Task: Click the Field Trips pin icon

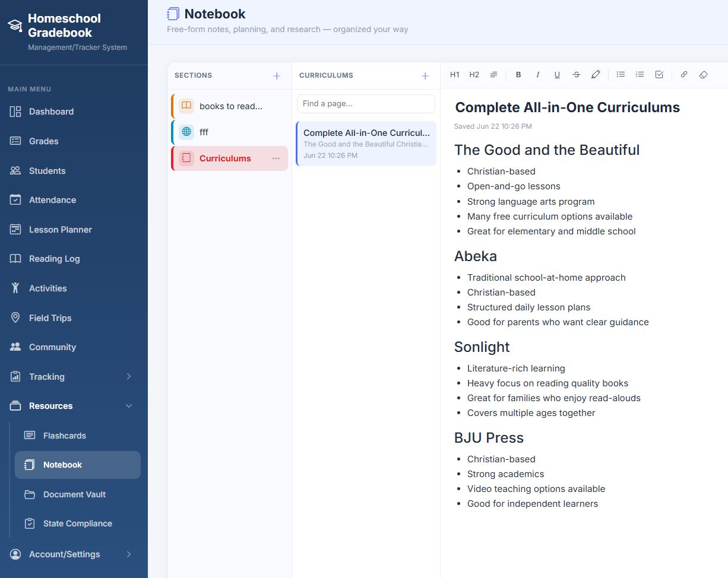Action: [15, 318]
